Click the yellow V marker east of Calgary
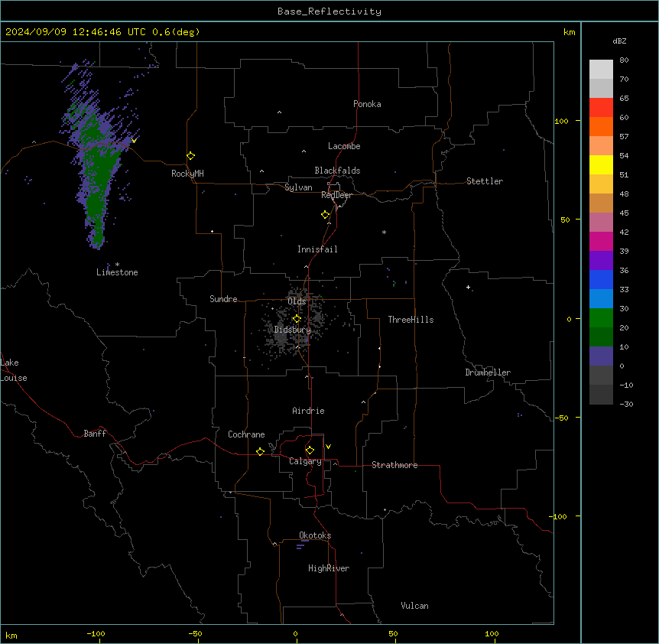 tap(328, 447)
